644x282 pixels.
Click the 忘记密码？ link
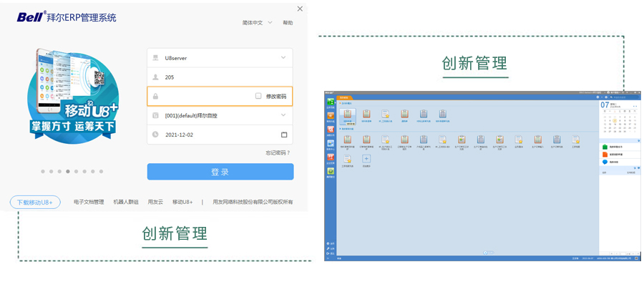click(278, 152)
